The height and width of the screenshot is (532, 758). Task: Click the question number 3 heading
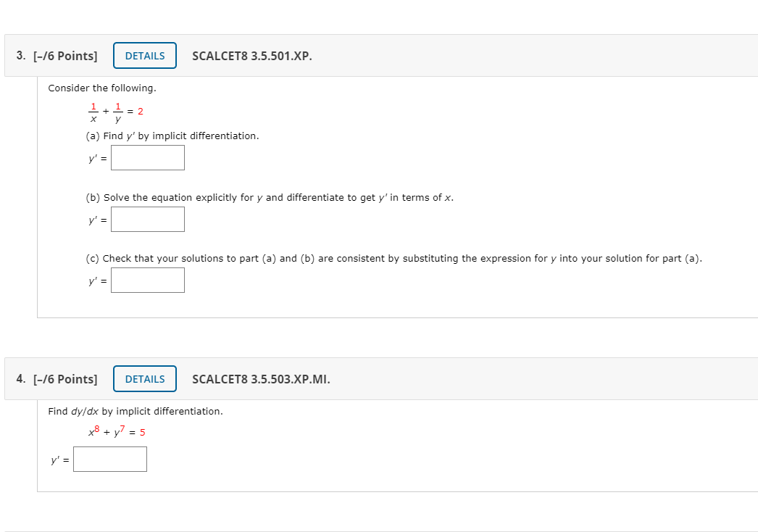pyautogui.click(x=20, y=55)
